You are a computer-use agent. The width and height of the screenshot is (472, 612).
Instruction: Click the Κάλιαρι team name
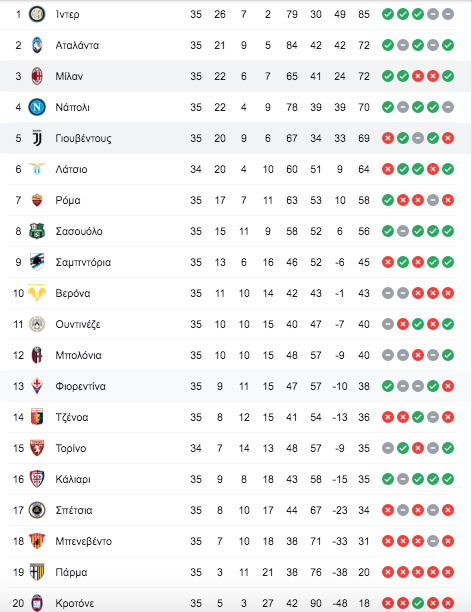pyautogui.click(x=73, y=479)
